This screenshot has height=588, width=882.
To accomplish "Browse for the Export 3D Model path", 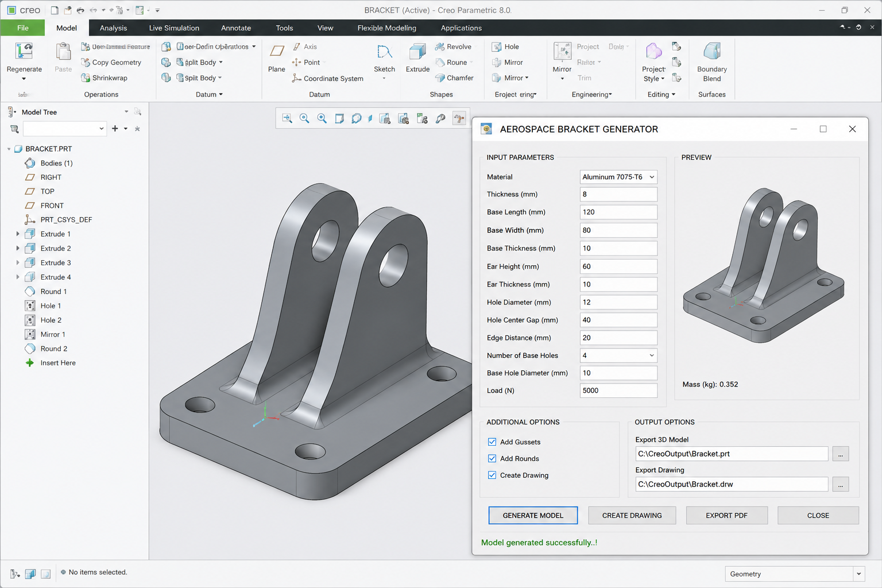I will 841,454.
